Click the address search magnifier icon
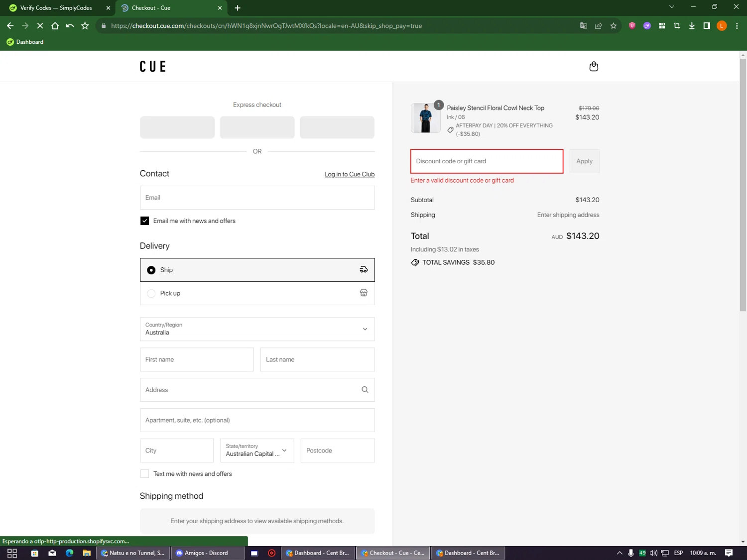747x560 pixels. [x=365, y=390]
